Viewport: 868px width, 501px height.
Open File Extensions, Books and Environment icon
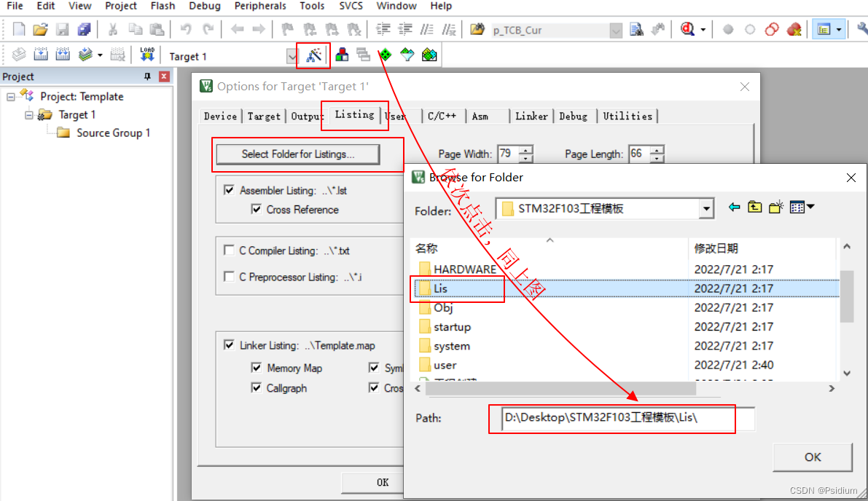pyautogui.click(x=342, y=55)
